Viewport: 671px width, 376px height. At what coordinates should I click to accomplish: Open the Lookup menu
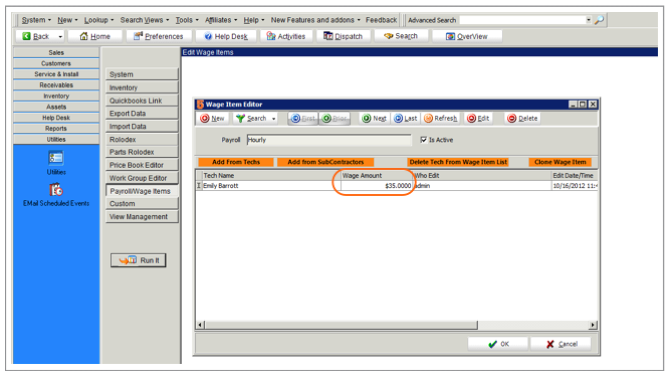pos(99,20)
